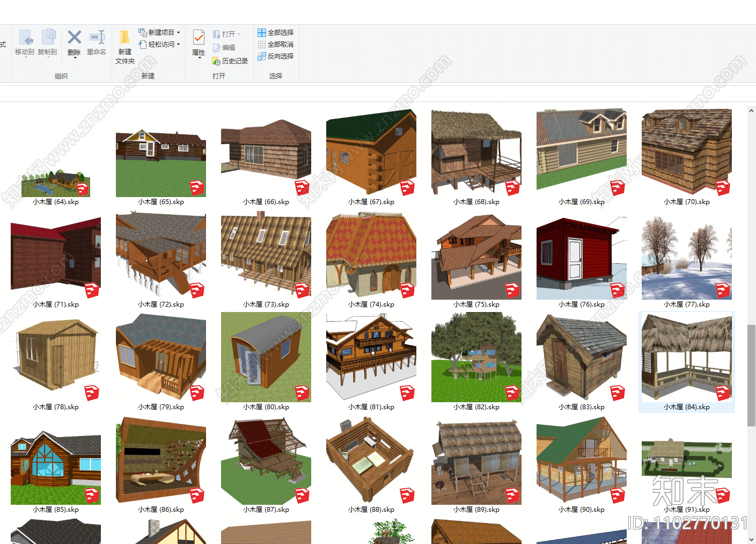Select thumbnail of 小木屋 (67).skp

(371, 153)
